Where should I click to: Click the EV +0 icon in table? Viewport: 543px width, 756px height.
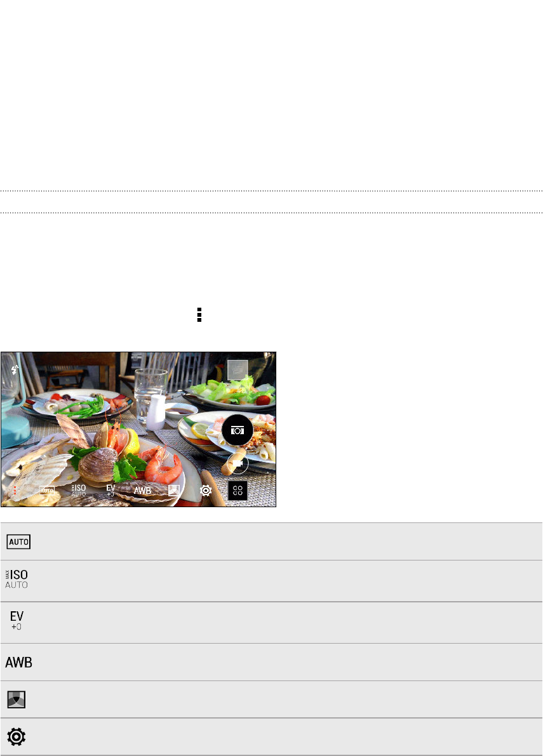(17, 621)
